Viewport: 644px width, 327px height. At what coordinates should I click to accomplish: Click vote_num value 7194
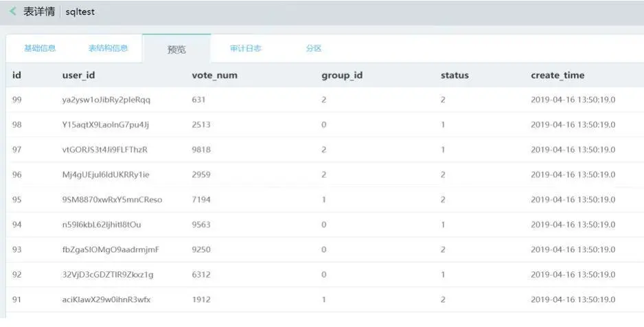pyautogui.click(x=201, y=200)
